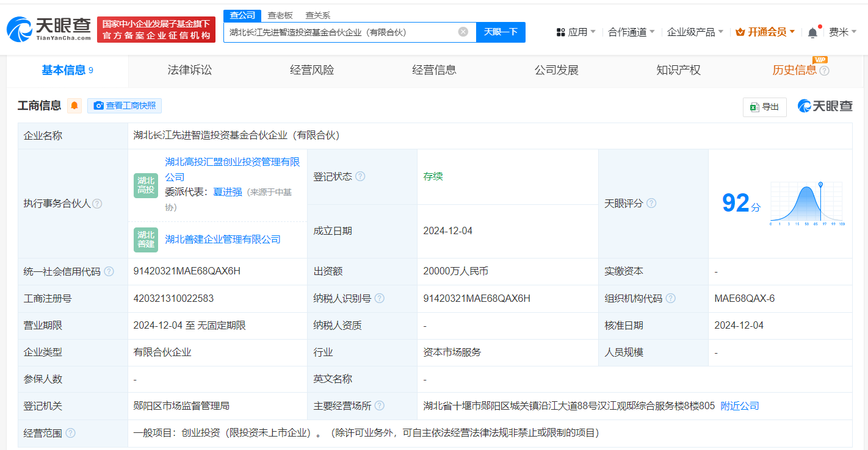Select the 基本信息 tab
868x450 pixels.
(x=67, y=70)
